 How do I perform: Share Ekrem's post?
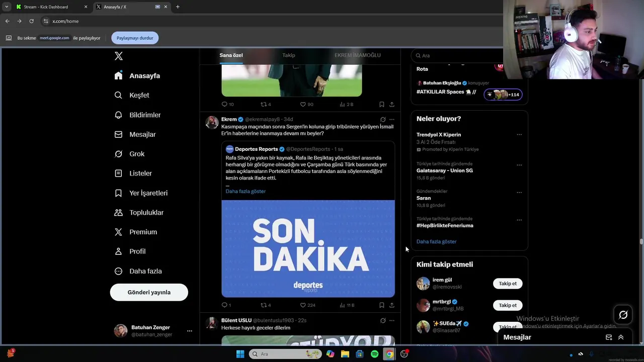[x=391, y=305]
